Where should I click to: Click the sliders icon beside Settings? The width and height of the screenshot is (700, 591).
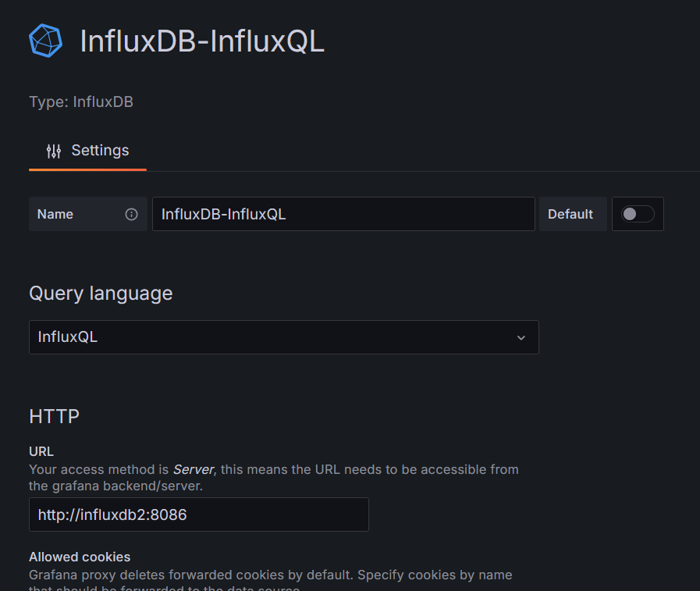[x=54, y=151]
